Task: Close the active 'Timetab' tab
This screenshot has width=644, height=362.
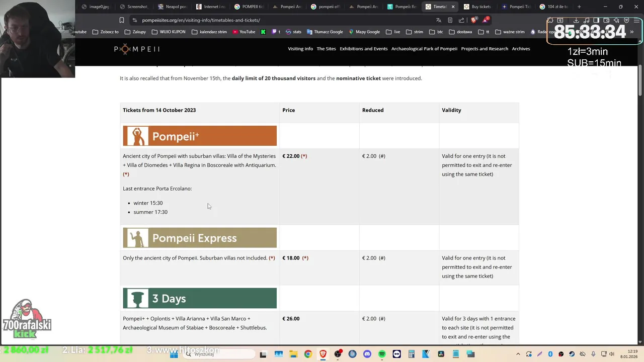Action: [453, 7]
